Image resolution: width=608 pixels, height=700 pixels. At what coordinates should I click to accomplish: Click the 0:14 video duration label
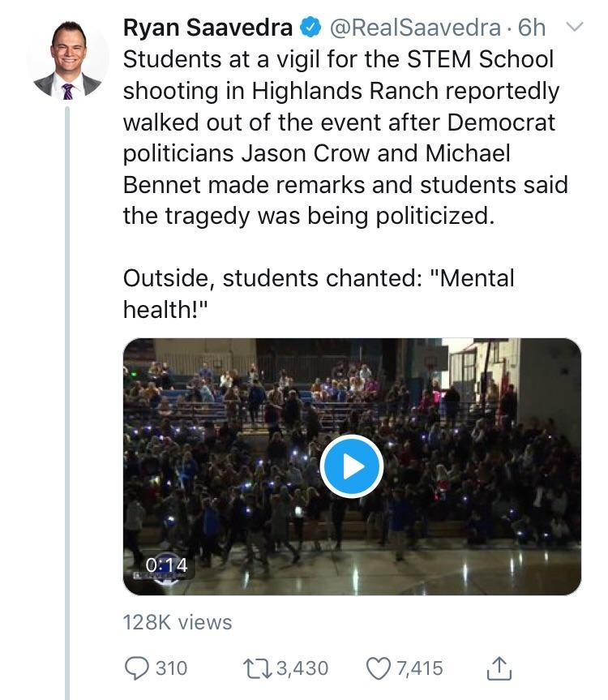pos(166,565)
